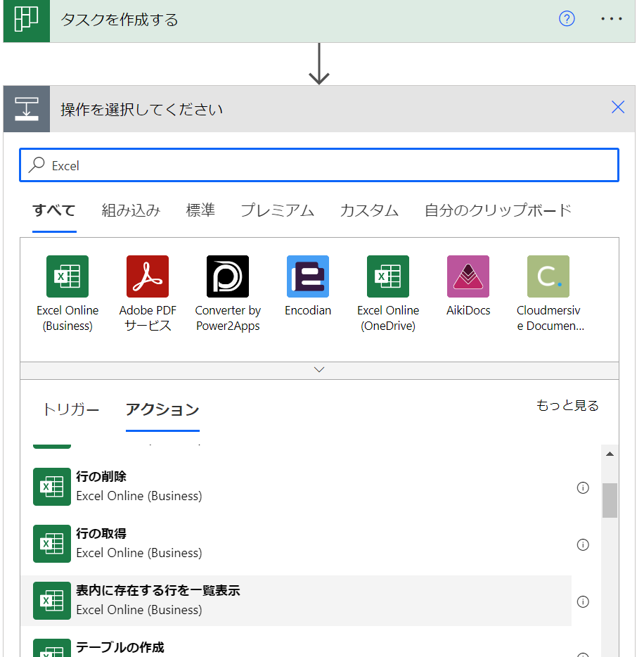Choose the Converter by Power2Apps connector
This screenshot has width=644, height=657.
tap(228, 293)
